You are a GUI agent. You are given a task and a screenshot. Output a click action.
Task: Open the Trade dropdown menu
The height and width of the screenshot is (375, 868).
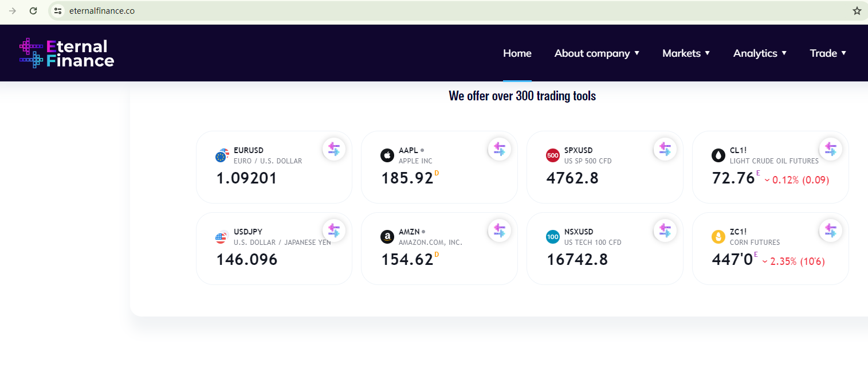827,53
